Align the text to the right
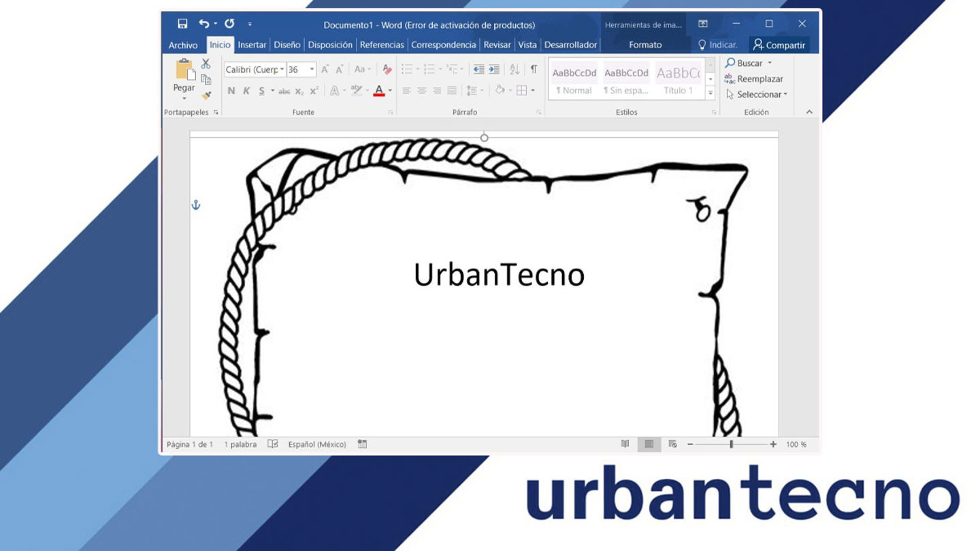 pos(437,90)
